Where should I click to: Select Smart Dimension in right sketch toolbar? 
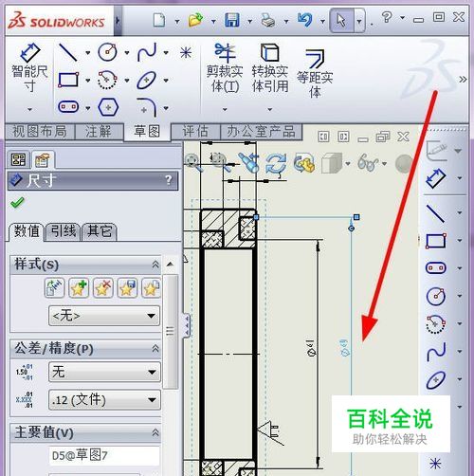(436, 178)
